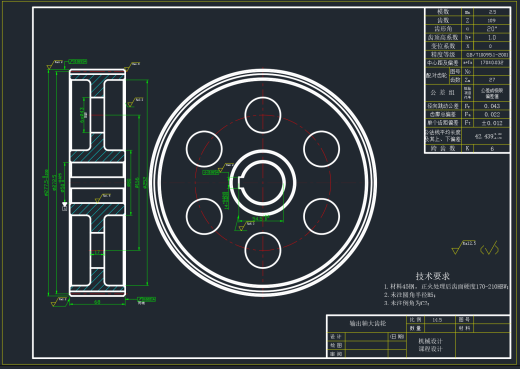Image resolution: width=520 pixels, height=369 pixels.
Task: Select the 0.043 tolerance value
Action: (492, 106)
